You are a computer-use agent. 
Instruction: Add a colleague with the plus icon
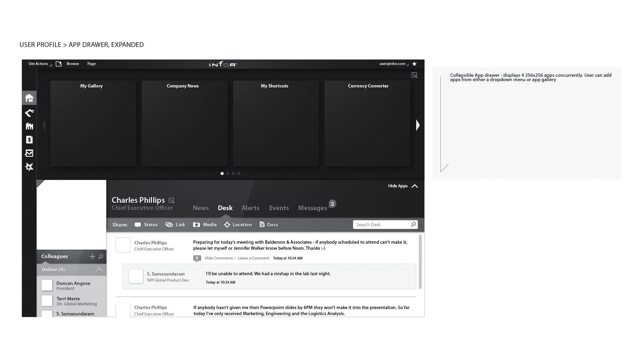tap(92, 257)
